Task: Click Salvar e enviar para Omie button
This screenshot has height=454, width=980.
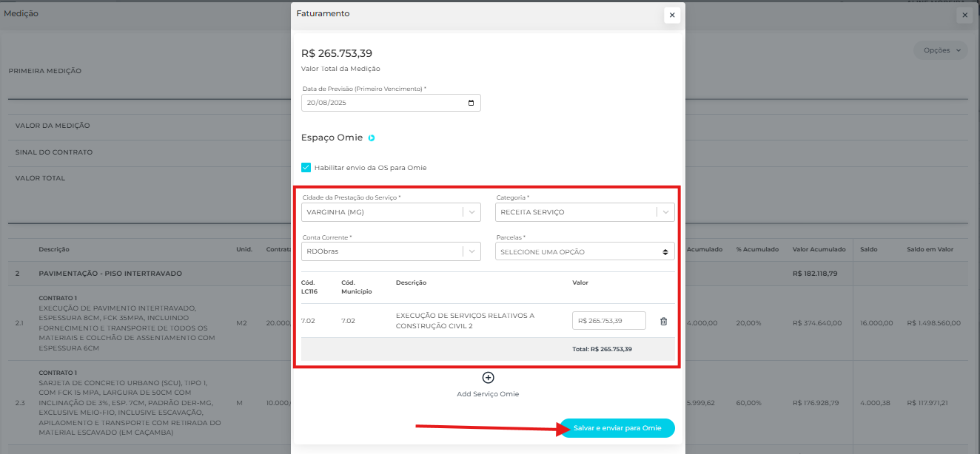Action: (x=617, y=428)
